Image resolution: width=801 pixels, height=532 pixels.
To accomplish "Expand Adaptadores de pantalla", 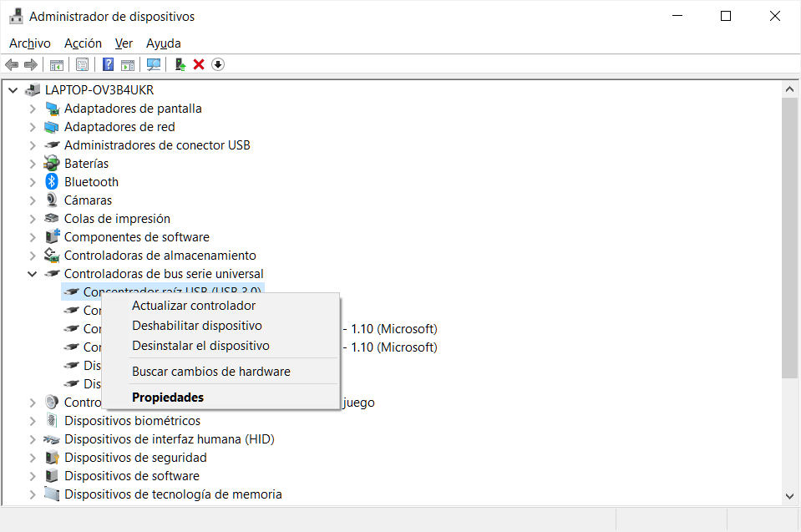I will pos(33,109).
